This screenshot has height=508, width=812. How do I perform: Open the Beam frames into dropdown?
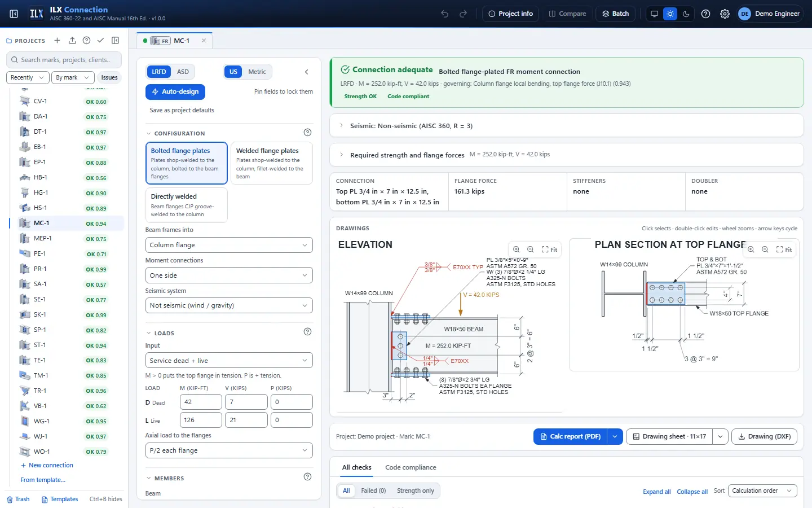point(229,245)
